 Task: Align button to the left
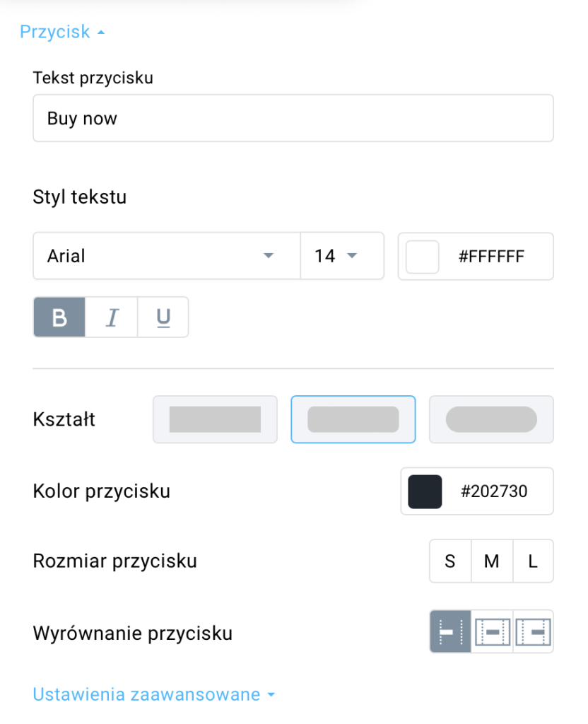tap(450, 631)
